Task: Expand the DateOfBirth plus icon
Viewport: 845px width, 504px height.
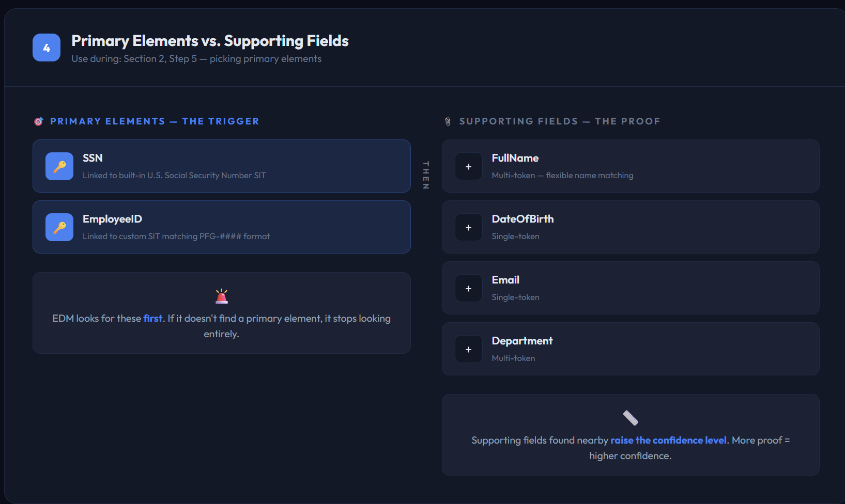Action: click(x=469, y=227)
